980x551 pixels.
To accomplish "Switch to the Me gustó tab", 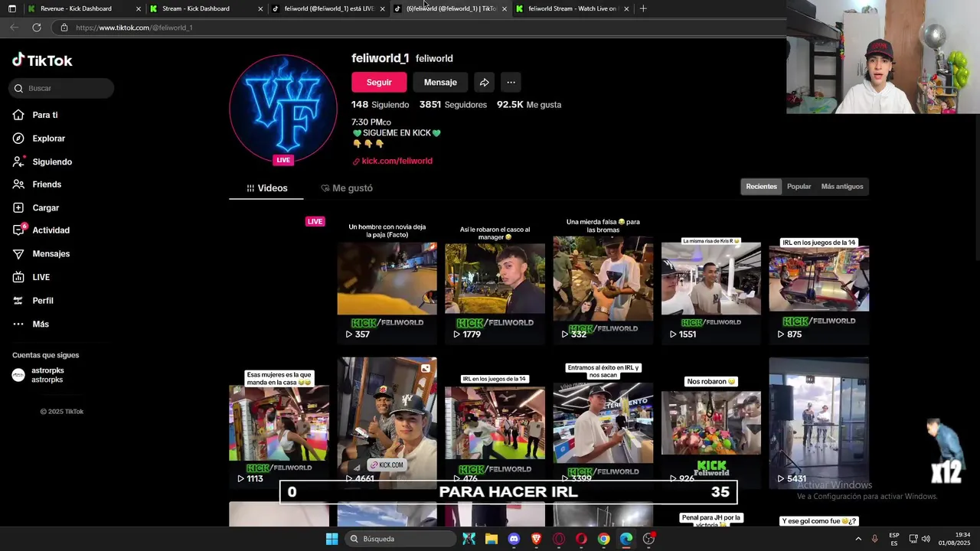I will [x=347, y=188].
